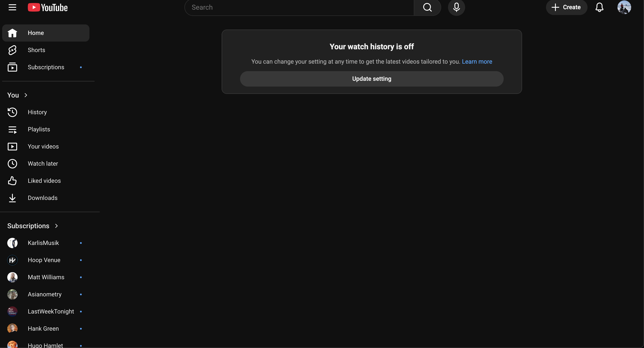This screenshot has height=348, width=644.
Task: Click the Update setting button
Action: pyautogui.click(x=371, y=79)
